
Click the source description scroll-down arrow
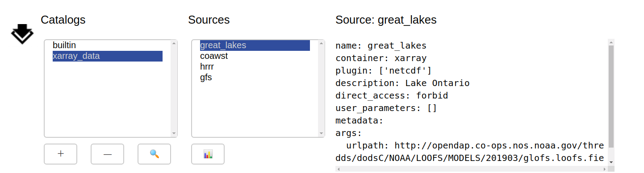[x=611, y=162]
